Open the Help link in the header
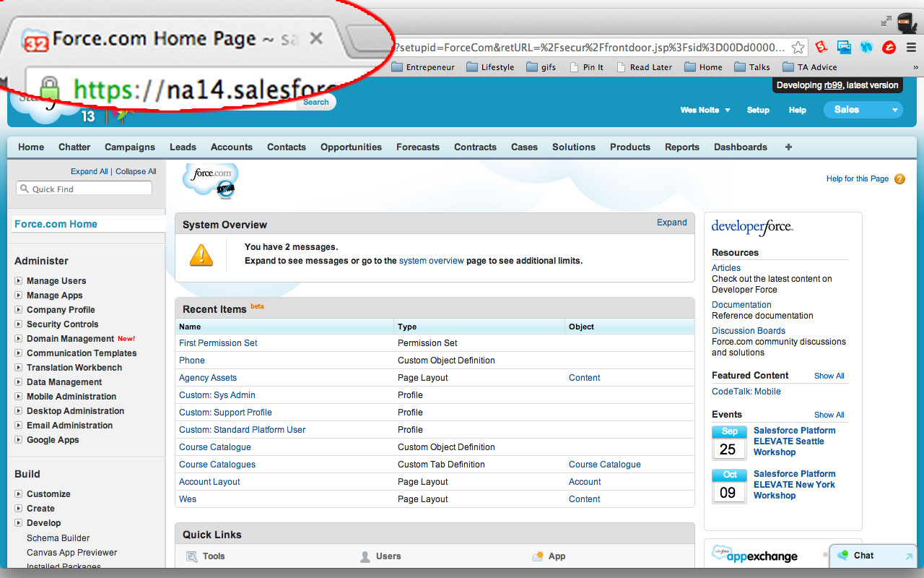Image resolution: width=924 pixels, height=578 pixels. point(798,110)
